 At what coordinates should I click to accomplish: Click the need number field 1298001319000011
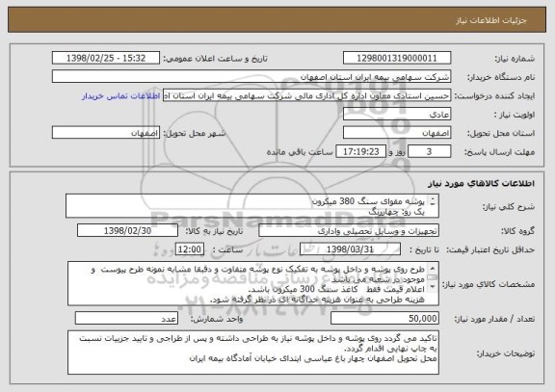397,58
